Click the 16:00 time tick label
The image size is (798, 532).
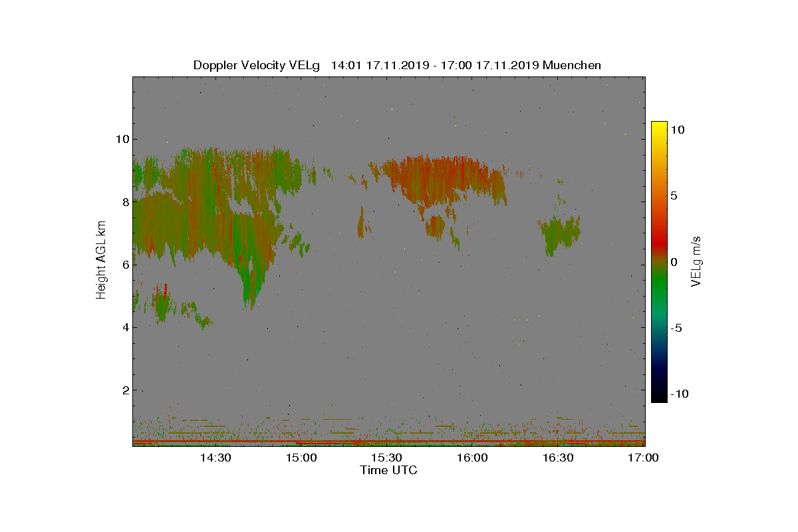pos(473,458)
